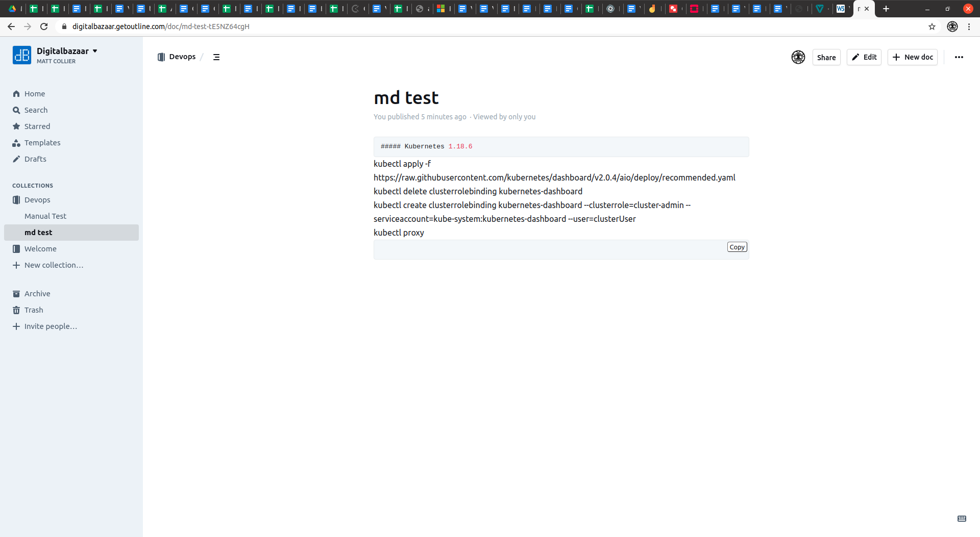
Task: Open Starred documents
Action: pos(37,126)
